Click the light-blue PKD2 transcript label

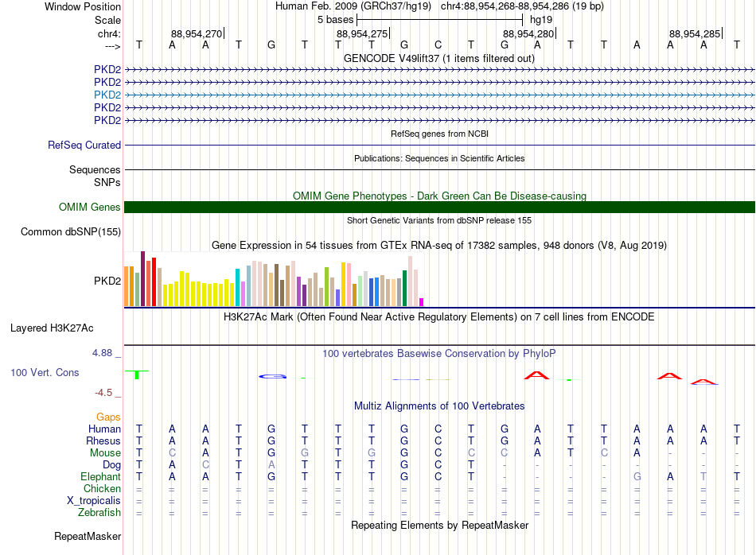tap(107, 95)
